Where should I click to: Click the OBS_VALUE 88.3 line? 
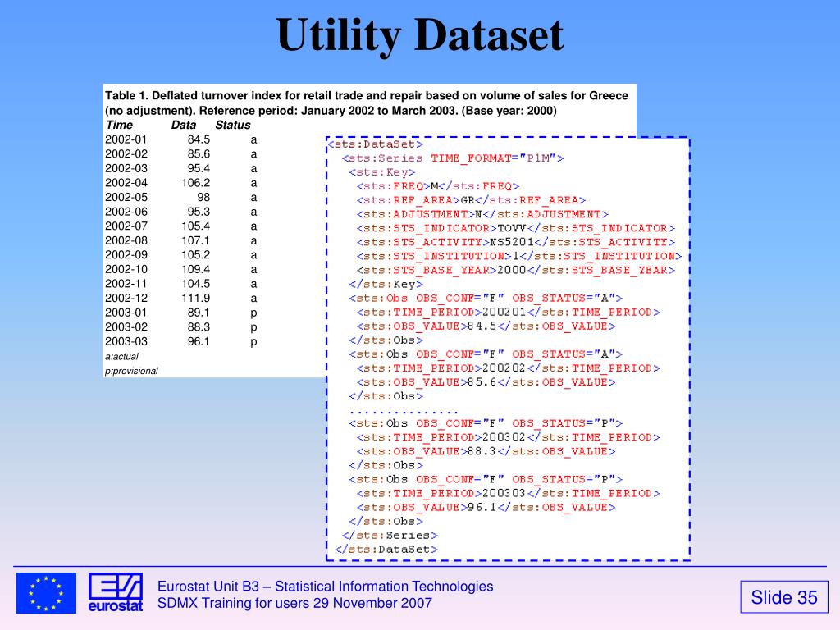[x=486, y=451]
